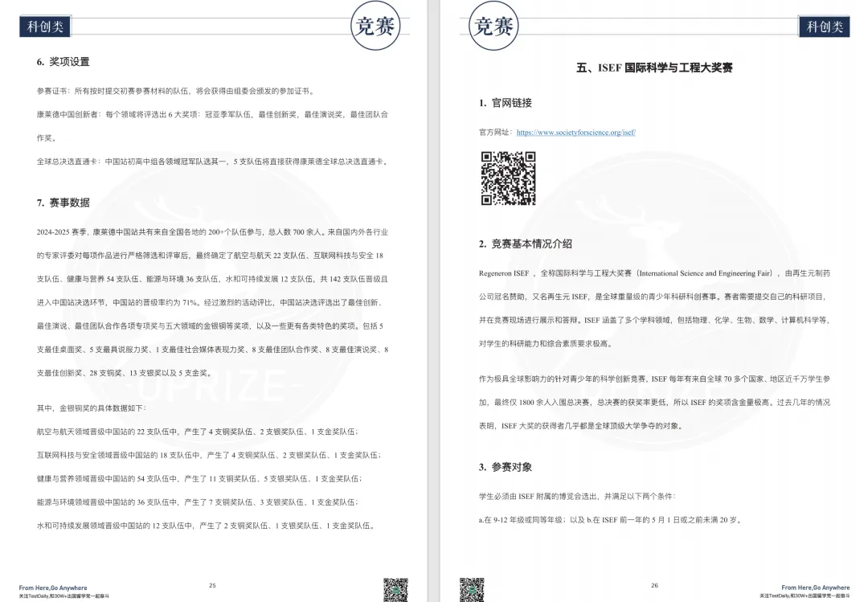
Task: Click the 竞赛 circle badge on right page
Action: coord(493,26)
